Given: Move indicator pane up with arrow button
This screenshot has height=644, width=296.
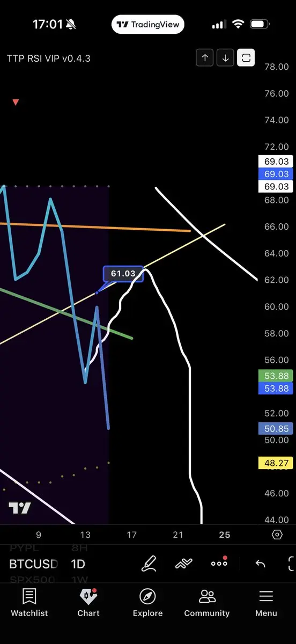Looking at the screenshot, I should click(205, 58).
